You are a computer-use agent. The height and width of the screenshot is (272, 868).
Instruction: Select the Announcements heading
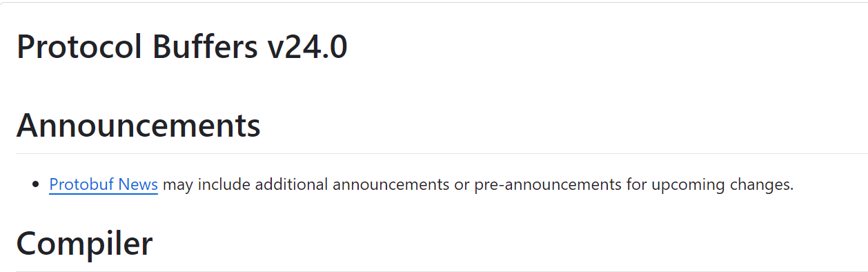click(139, 126)
